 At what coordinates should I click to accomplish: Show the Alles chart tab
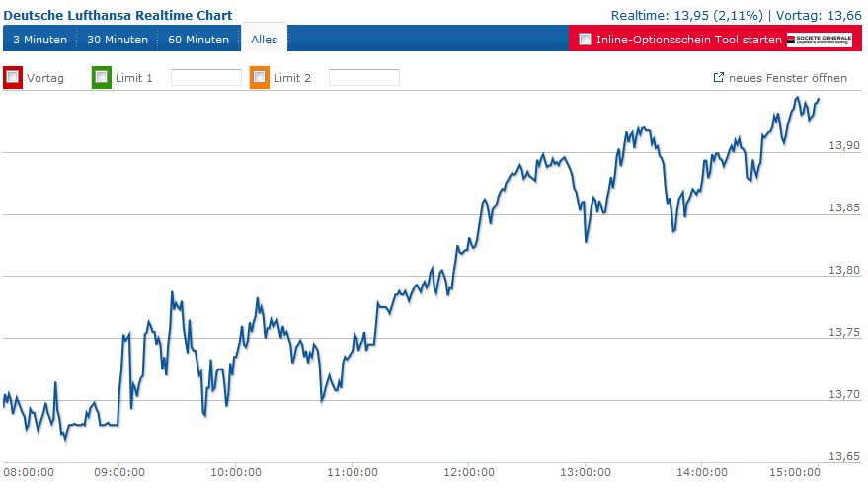coord(264,40)
